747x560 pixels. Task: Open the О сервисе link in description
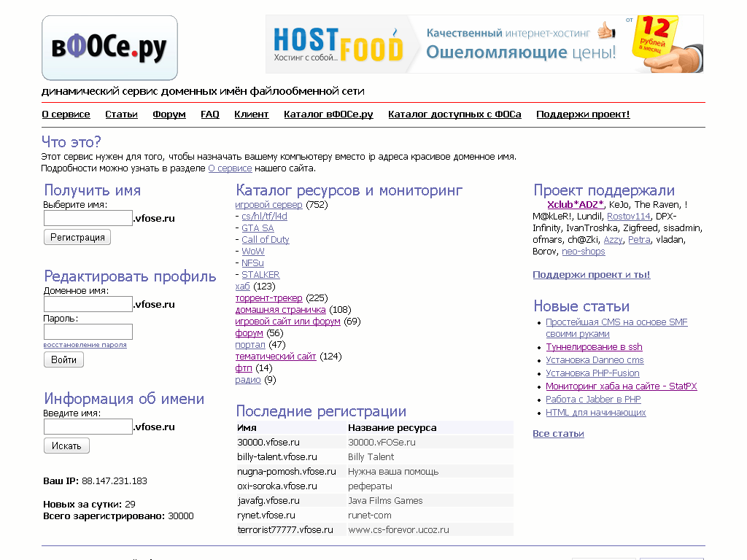[x=230, y=168]
